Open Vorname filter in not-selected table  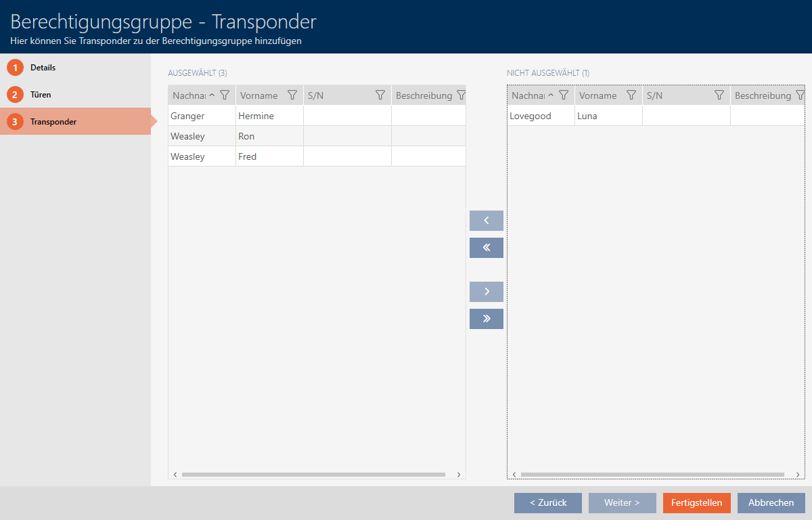tap(631, 95)
